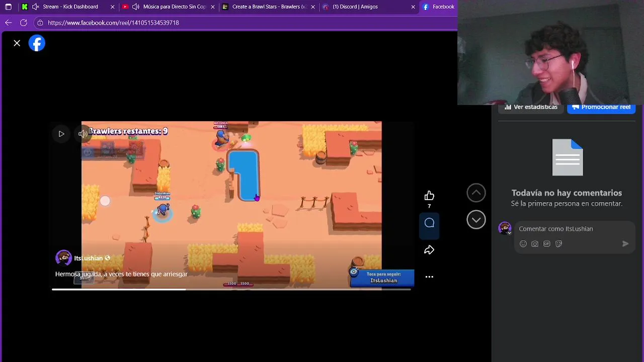Switch to Create a Brawl Stars tab
Viewport: 644px width, 362px height.
(x=269, y=7)
